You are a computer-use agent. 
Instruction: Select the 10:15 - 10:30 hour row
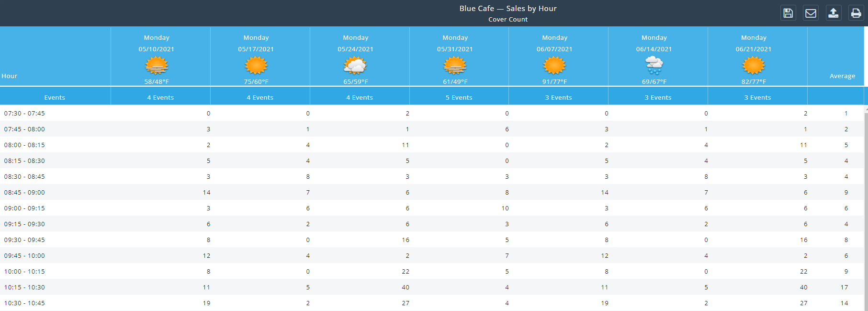[x=24, y=287]
